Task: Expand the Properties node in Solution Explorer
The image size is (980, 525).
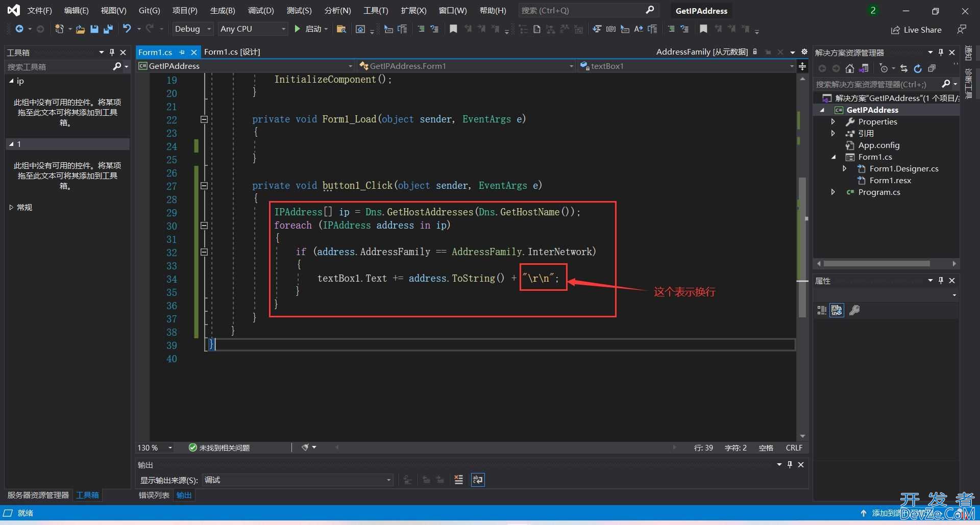Action: (x=833, y=121)
